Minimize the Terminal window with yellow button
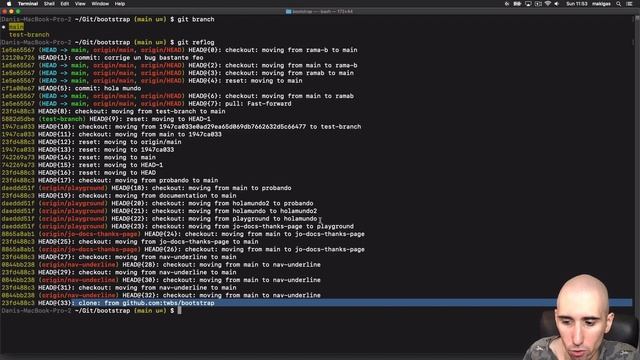Image resolution: width=640 pixels, height=360 pixels. 11,11
